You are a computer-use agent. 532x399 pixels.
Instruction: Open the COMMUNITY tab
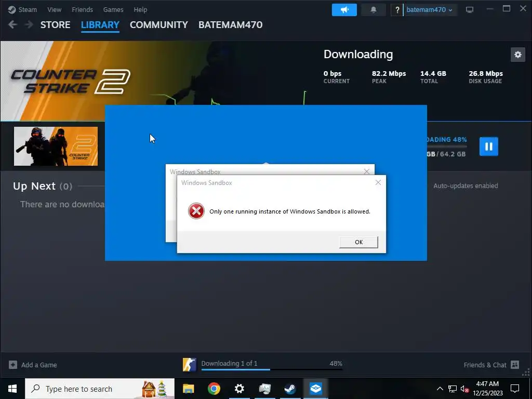pyautogui.click(x=159, y=25)
